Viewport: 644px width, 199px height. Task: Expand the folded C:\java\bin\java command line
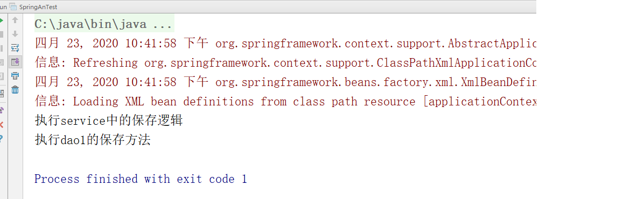[x=103, y=24]
